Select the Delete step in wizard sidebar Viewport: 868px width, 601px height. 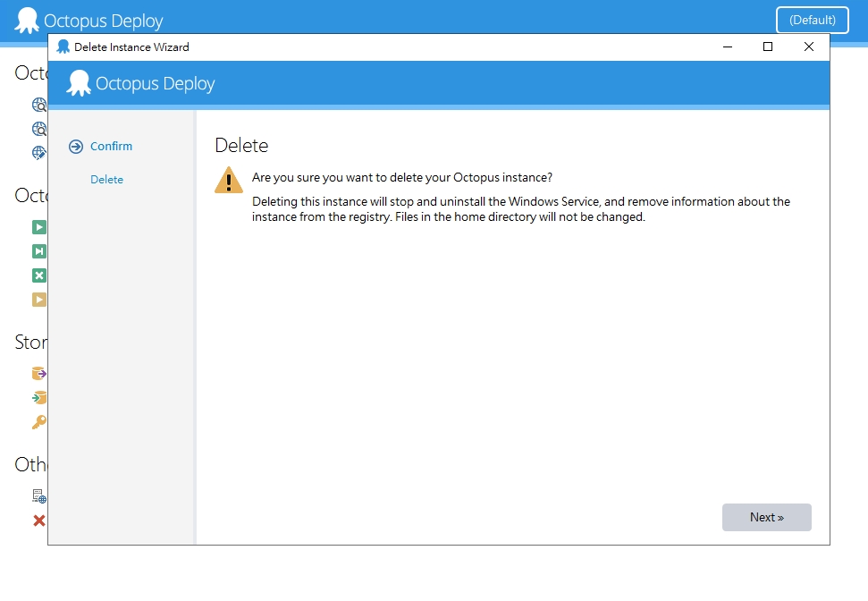click(x=107, y=180)
